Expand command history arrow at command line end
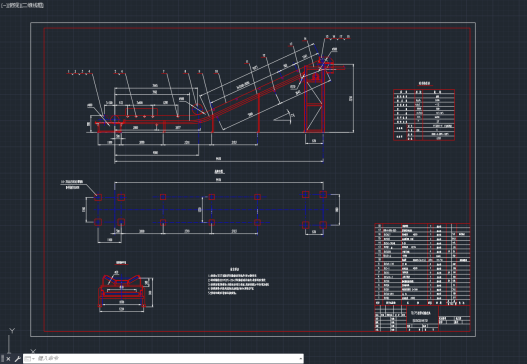 tap(300, 359)
